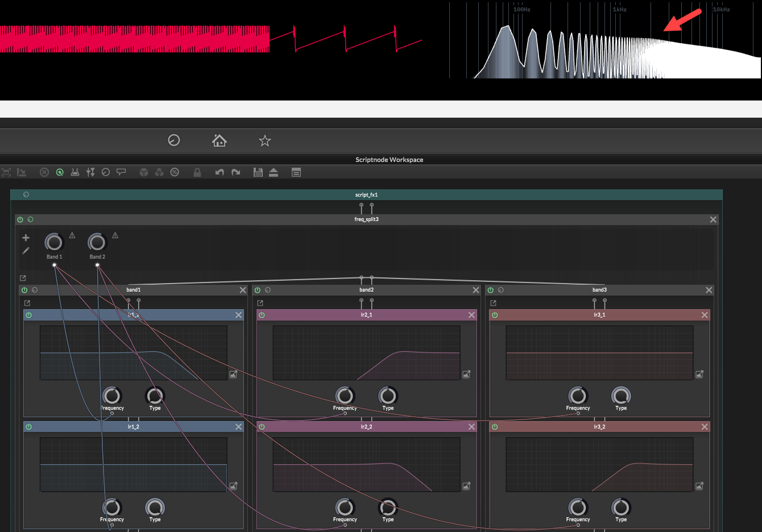Bypass the lr2_2 filter node
The image size is (762, 532).
click(x=262, y=426)
